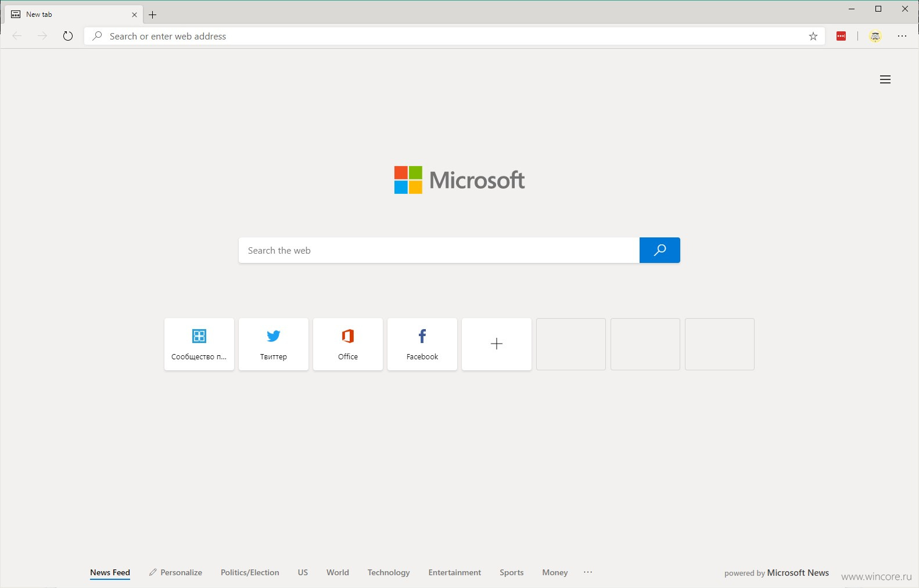Open Personalize feed option
Image resolution: width=919 pixels, height=588 pixels.
coord(175,572)
